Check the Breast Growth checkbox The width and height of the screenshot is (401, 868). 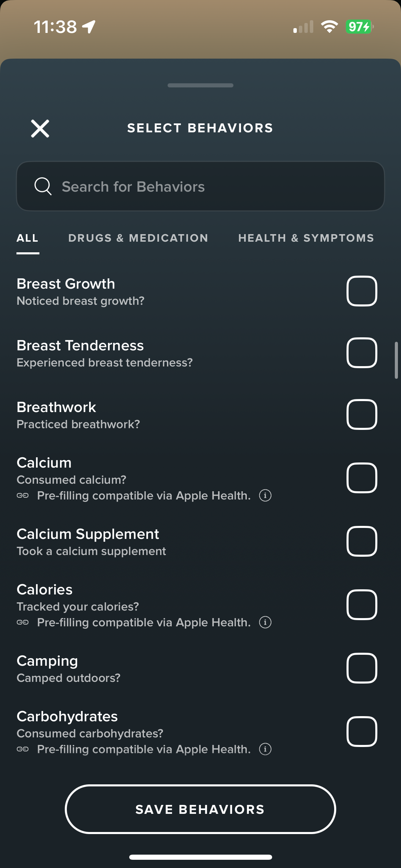click(x=362, y=291)
